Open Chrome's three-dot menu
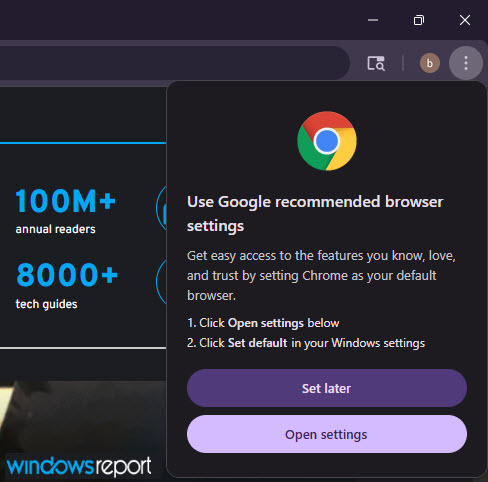 click(x=466, y=63)
